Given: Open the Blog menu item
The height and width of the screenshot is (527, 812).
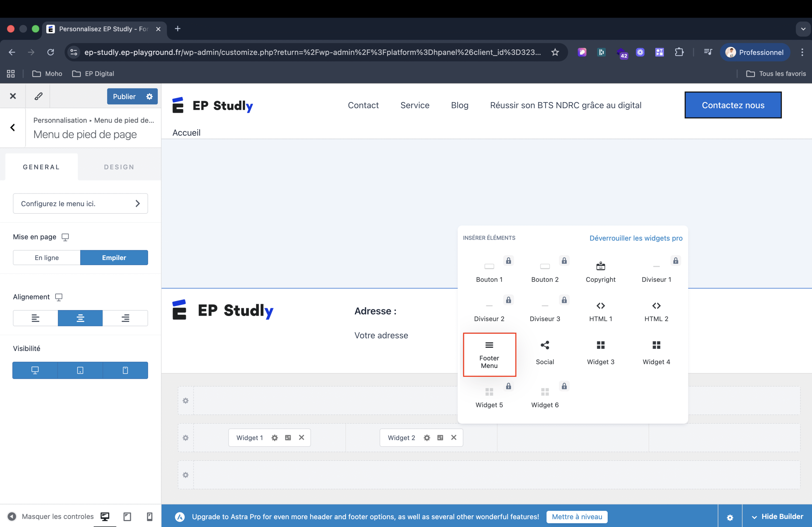Looking at the screenshot, I should pyautogui.click(x=459, y=105).
